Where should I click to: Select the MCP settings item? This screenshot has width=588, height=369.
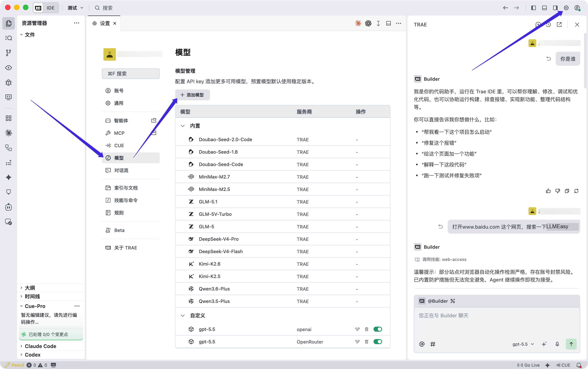tap(131, 133)
